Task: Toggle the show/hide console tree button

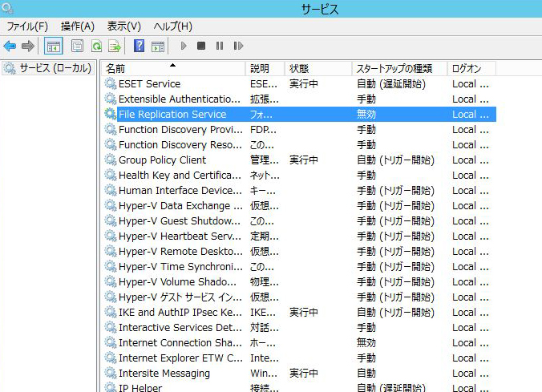Action: 53,46
